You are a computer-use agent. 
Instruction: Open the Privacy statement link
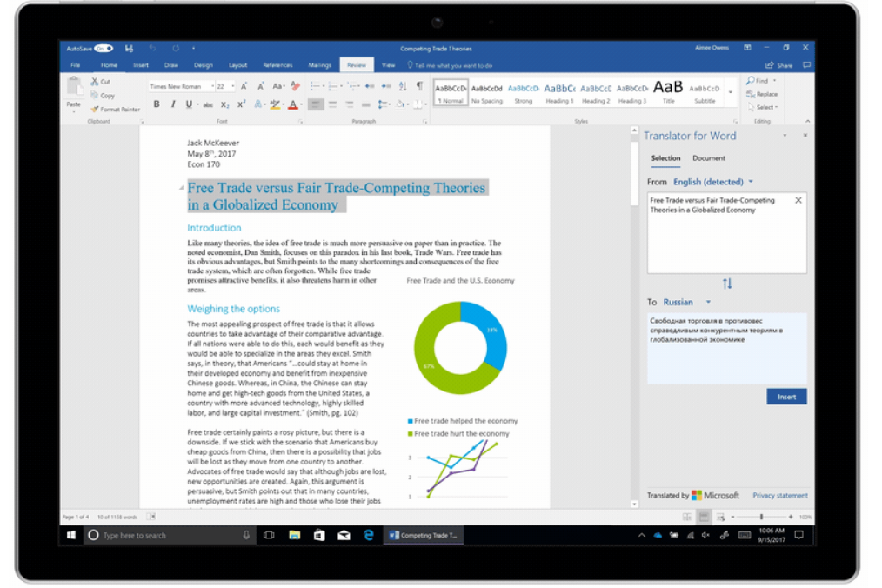[x=780, y=496]
